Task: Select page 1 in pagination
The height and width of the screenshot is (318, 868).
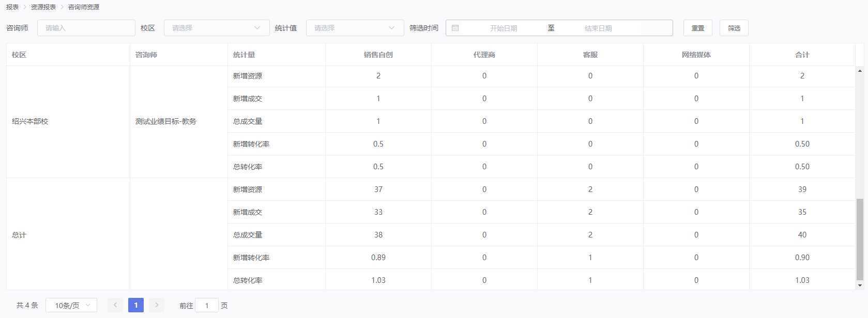Action: 136,305
